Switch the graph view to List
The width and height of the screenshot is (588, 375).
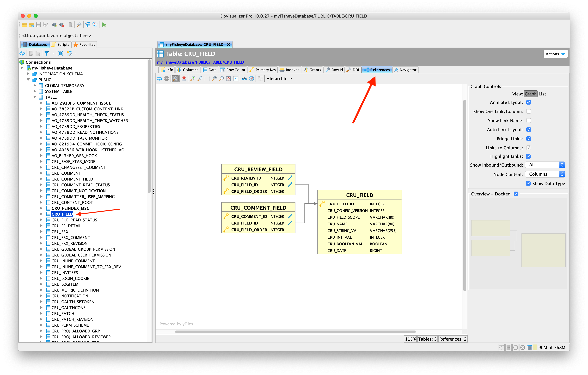coord(542,94)
